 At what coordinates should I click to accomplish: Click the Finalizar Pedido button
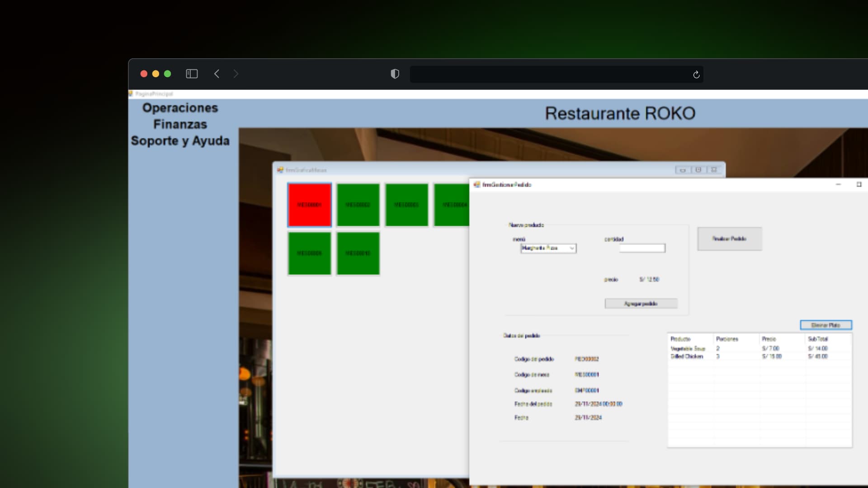point(730,239)
